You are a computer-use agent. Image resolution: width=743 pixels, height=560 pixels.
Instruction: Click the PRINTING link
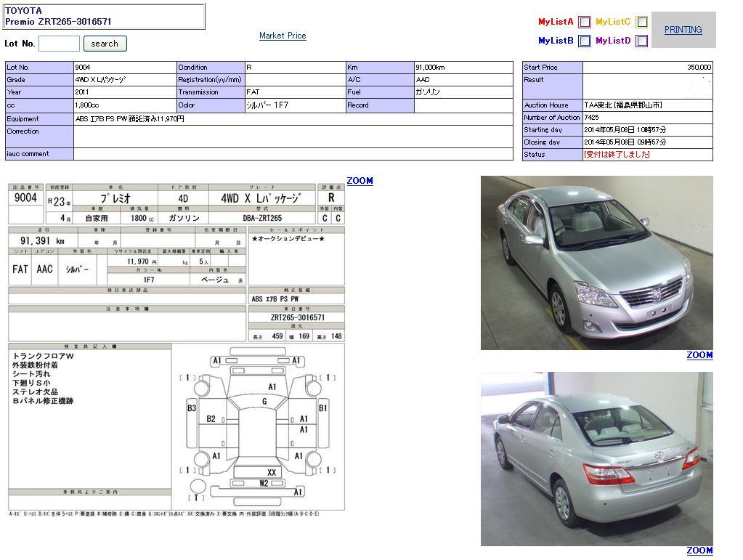pyautogui.click(x=683, y=30)
